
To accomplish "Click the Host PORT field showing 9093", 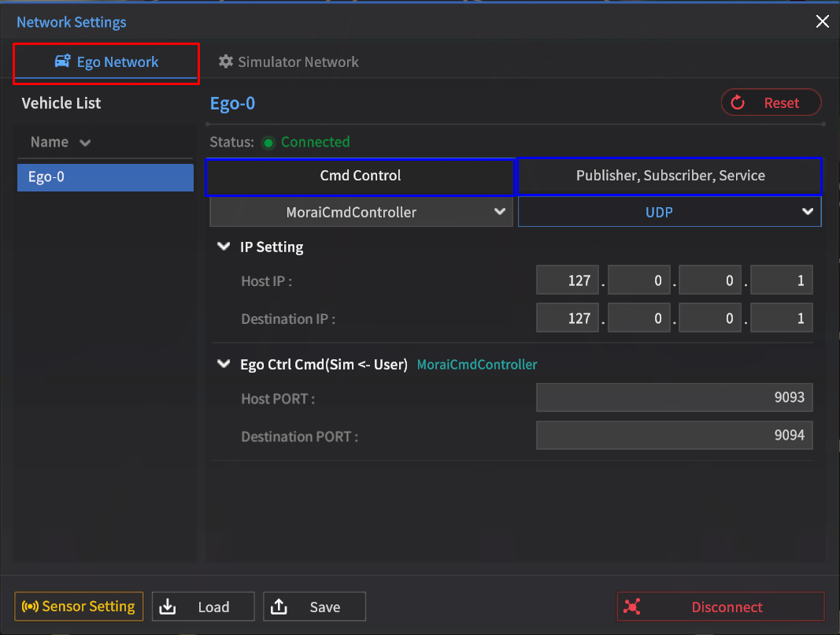I will [x=674, y=398].
